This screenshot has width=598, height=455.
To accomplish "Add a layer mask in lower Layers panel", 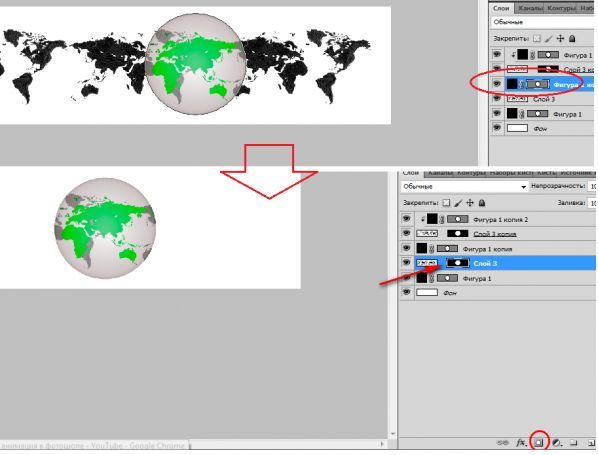I will coord(539,443).
